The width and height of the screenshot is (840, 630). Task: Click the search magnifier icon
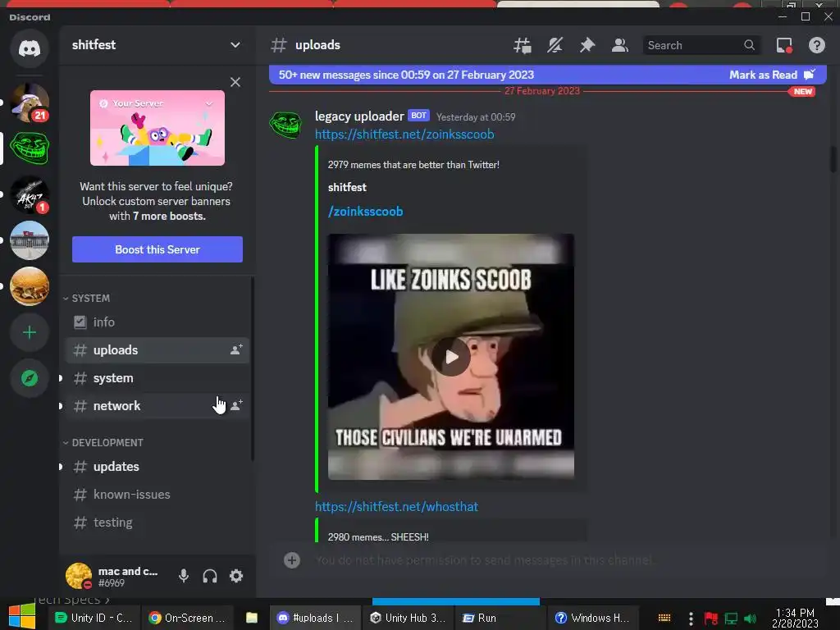coord(749,46)
